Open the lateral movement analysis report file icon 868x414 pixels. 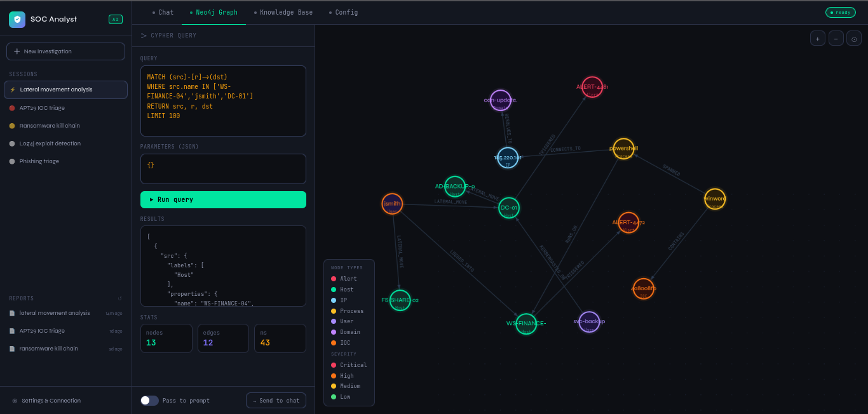pos(12,313)
